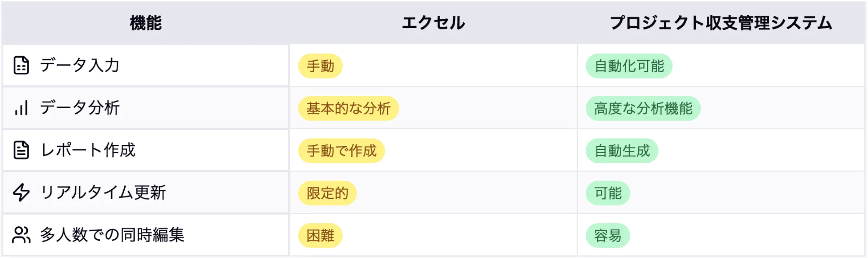Click the green 自動生成 badge
Image resolution: width=868 pixels, height=258 pixels.
coord(622,151)
